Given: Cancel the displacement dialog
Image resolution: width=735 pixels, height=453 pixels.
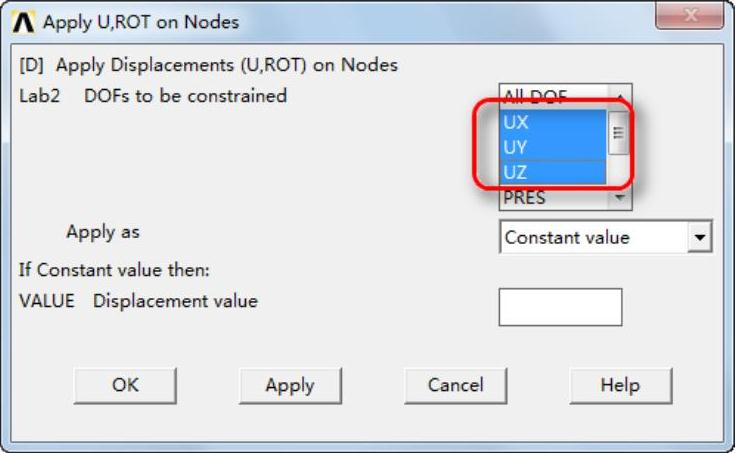Looking at the screenshot, I should click(455, 385).
